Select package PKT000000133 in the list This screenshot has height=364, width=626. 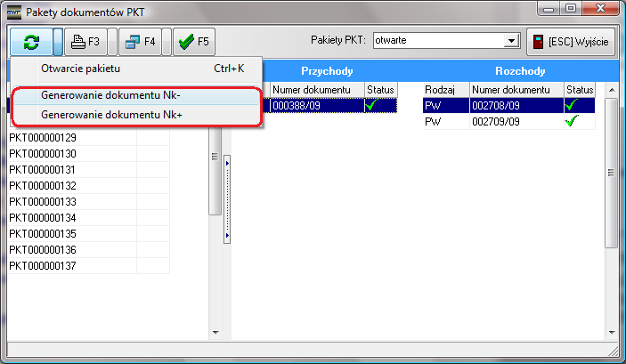click(x=55, y=202)
